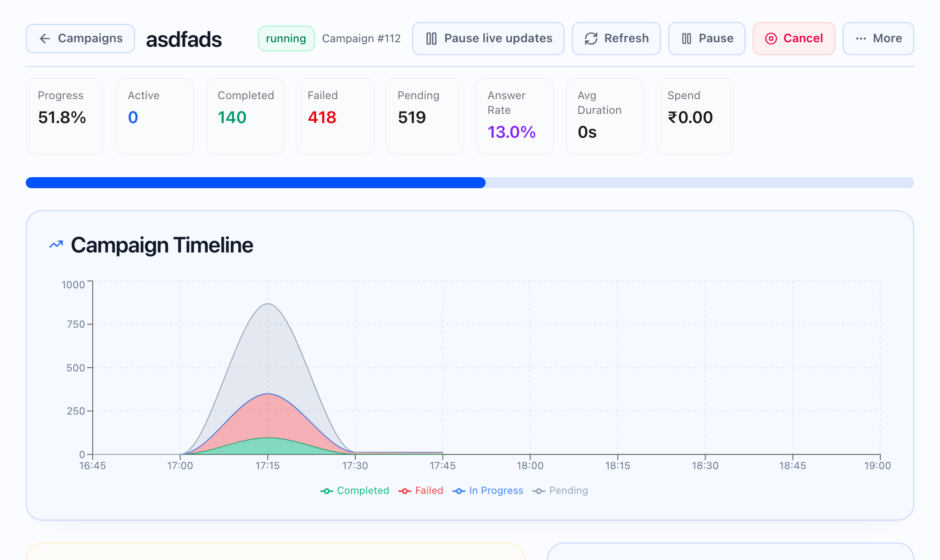Click the pause icon in the Pause button
940x560 pixels.
tap(687, 39)
